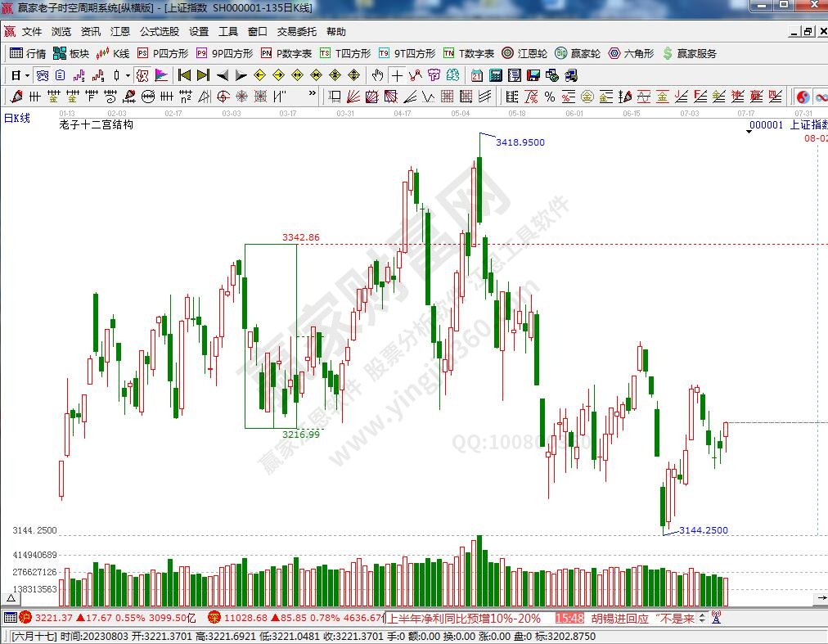Viewport: 828px width, 644px height.
Task: Click the percent sign drawing tool
Action: point(549,97)
